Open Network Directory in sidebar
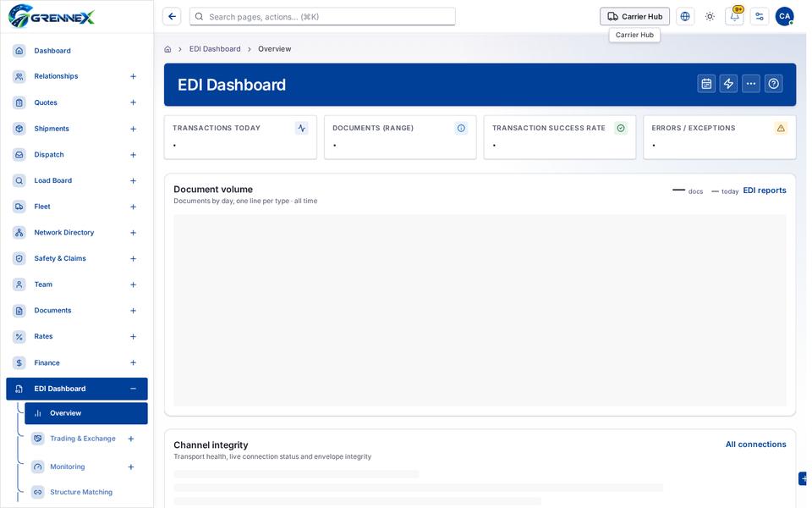Screen dimensions: 812x508 tap(77, 233)
